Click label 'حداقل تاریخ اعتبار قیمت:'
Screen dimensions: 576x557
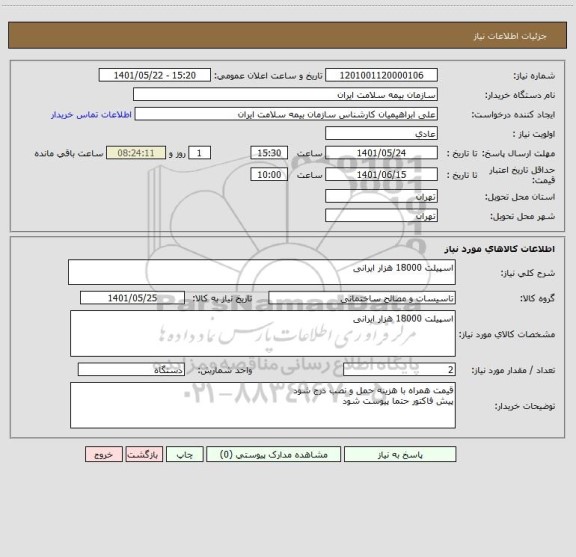coord(522,175)
